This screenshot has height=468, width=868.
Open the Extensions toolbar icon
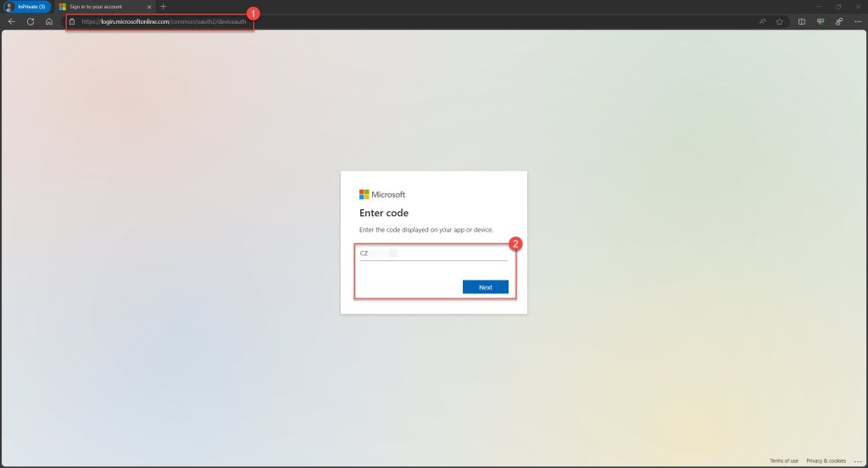tap(839, 21)
